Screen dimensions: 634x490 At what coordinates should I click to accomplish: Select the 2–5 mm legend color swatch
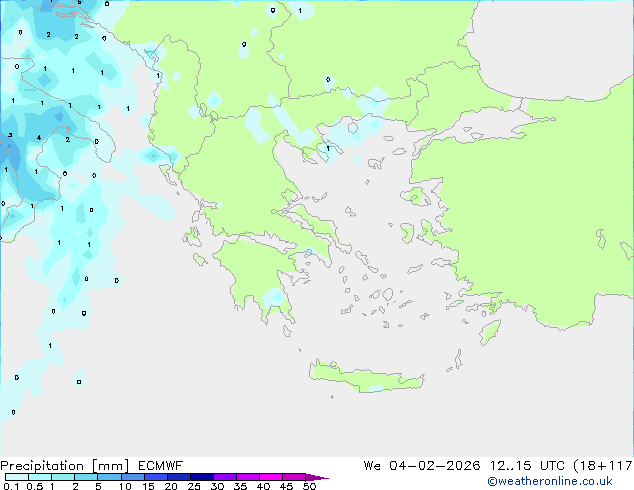pyautogui.click(x=86, y=477)
